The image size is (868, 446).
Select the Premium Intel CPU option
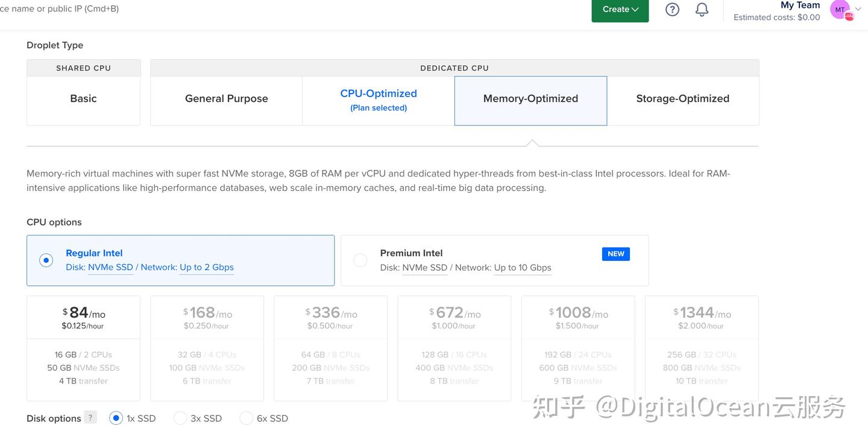click(360, 260)
